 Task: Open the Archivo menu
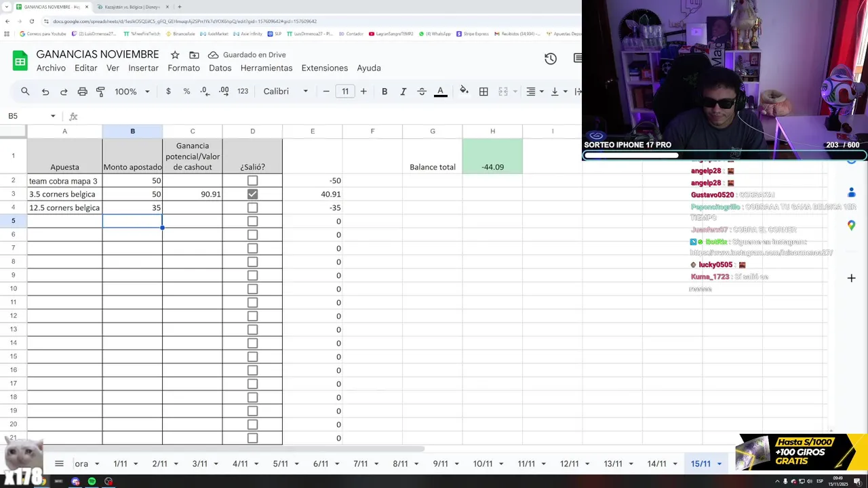coord(51,68)
